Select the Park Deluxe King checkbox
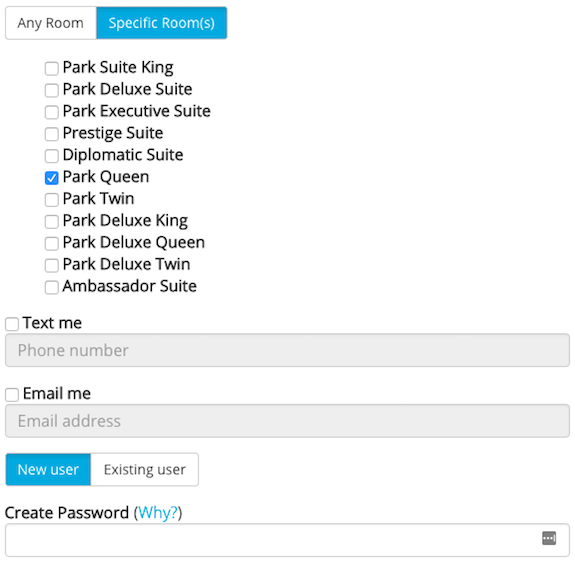The image size is (575, 564). click(x=51, y=221)
